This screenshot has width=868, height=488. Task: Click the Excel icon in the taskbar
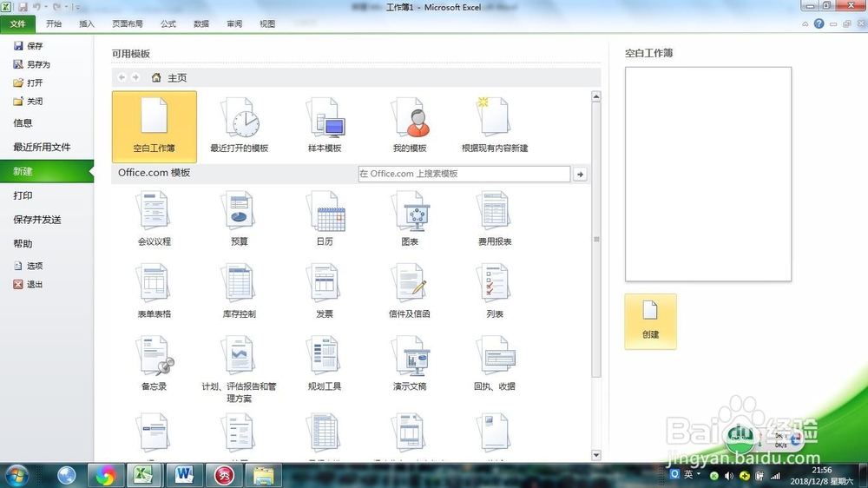pyautogui.click(x=143, y=475)
